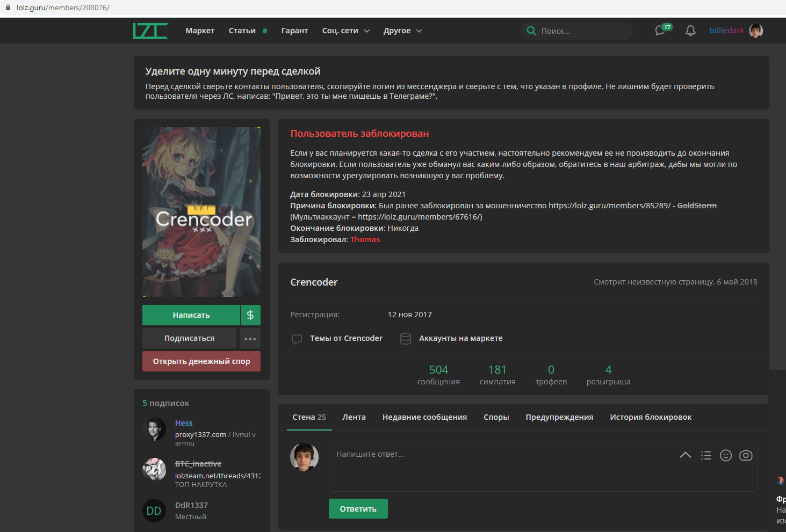Switch to the Недавние сообщения tab

point(424,417)
